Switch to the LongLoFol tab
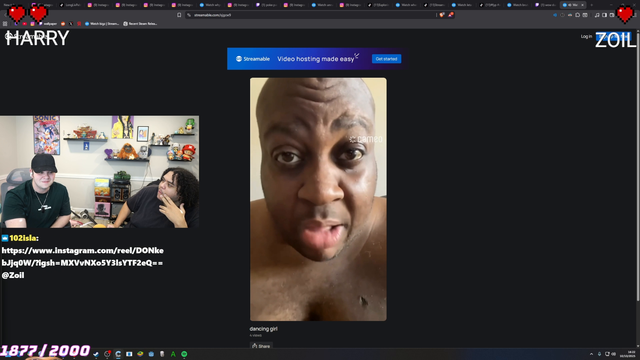The width and height of the screenshot is (640, 360). 70,5
